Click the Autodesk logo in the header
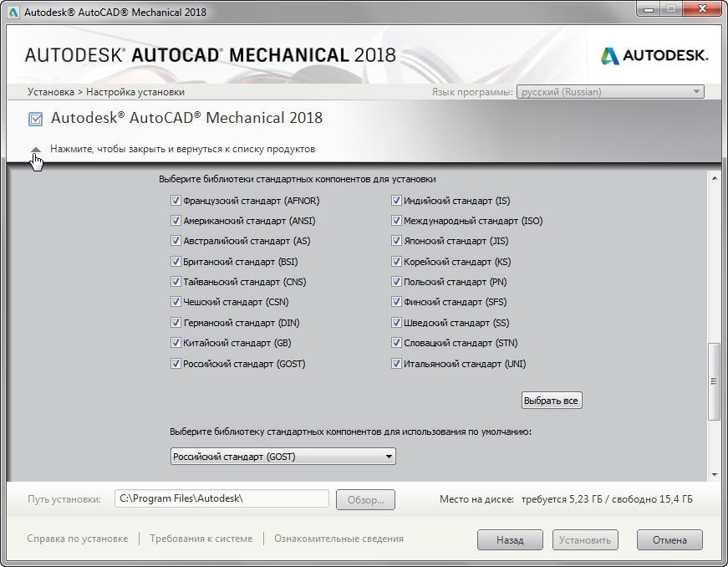 click(654, 56)
